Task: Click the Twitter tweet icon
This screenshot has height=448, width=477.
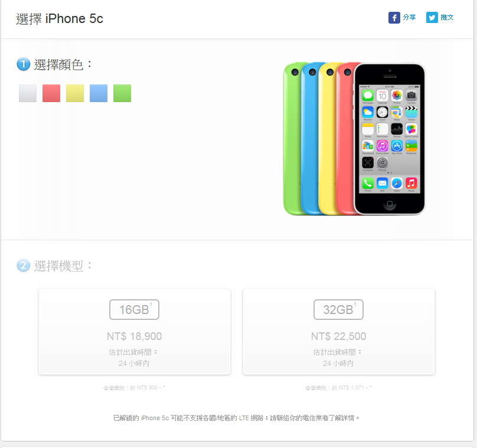Action: coord(432,18)
